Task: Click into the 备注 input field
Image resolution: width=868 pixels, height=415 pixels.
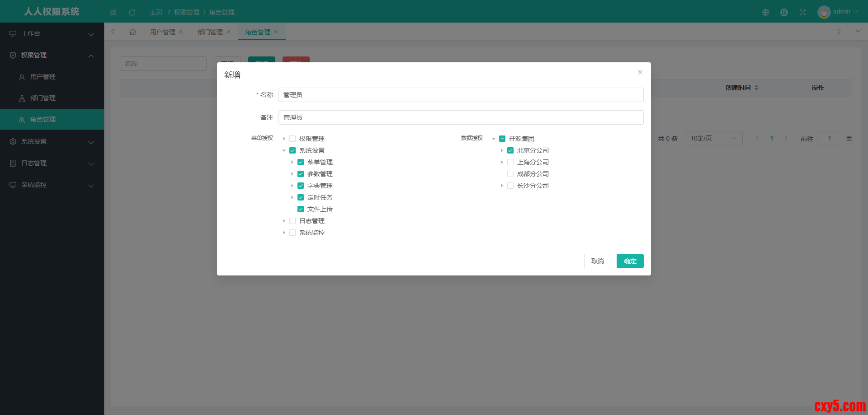Action: pyautogui.click(x=461, y=117)
